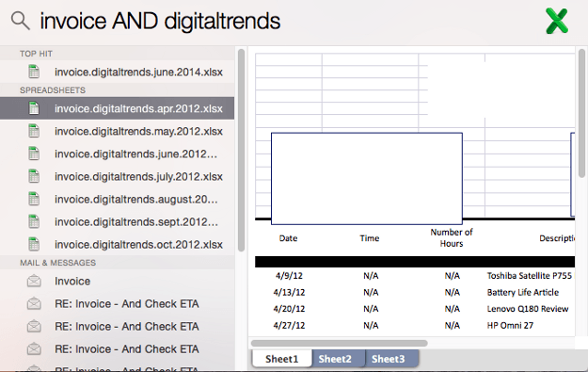Viewport: 588px width, 372px height.
Task: Click the envelope icon beside Invoice message
Action: tap(34, 281)
